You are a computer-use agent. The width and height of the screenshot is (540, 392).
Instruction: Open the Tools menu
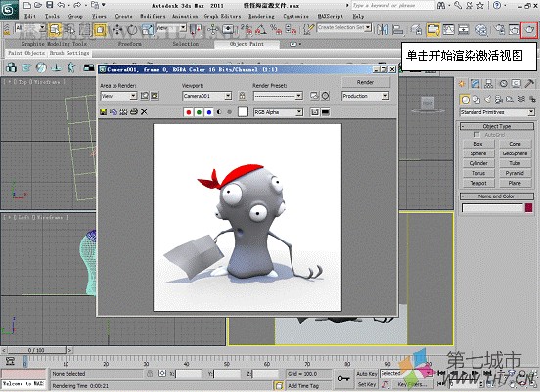(52, 16)
